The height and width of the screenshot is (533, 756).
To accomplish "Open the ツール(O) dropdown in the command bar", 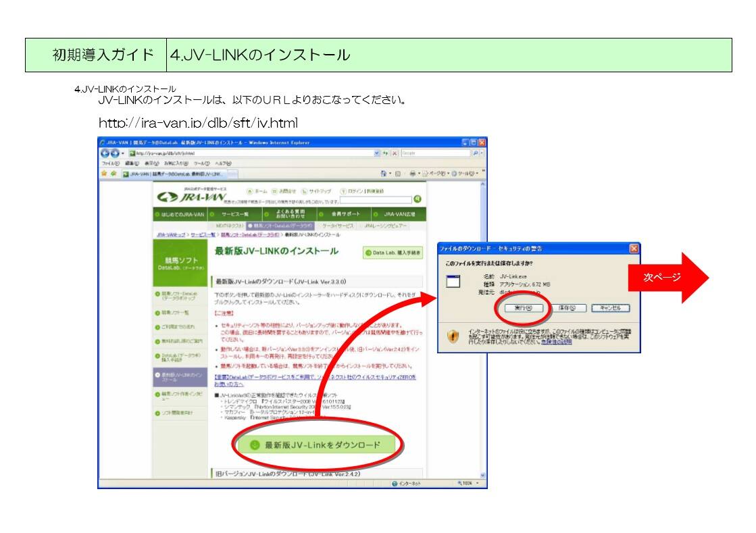I will click(465, 174).
